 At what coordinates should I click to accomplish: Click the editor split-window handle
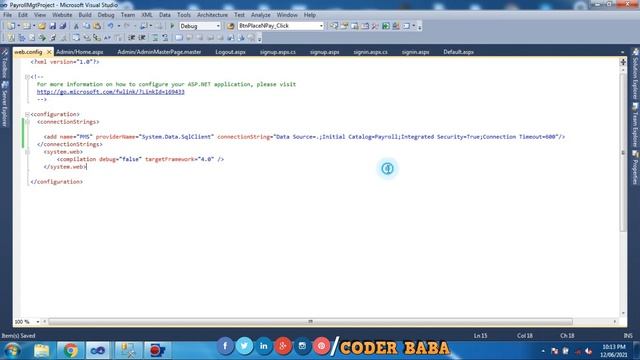(623, 62)
